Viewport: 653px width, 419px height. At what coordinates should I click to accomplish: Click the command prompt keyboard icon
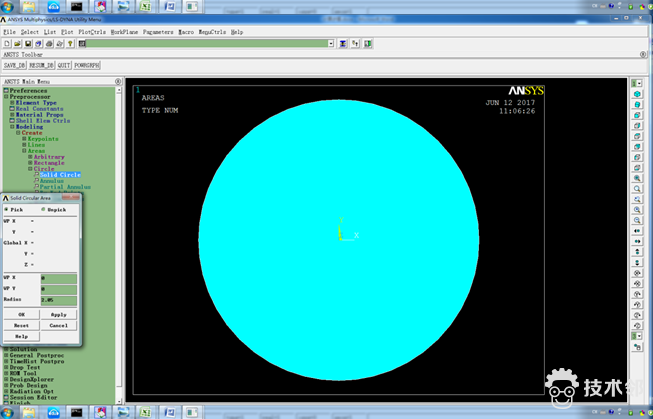(x=82, y=43)
